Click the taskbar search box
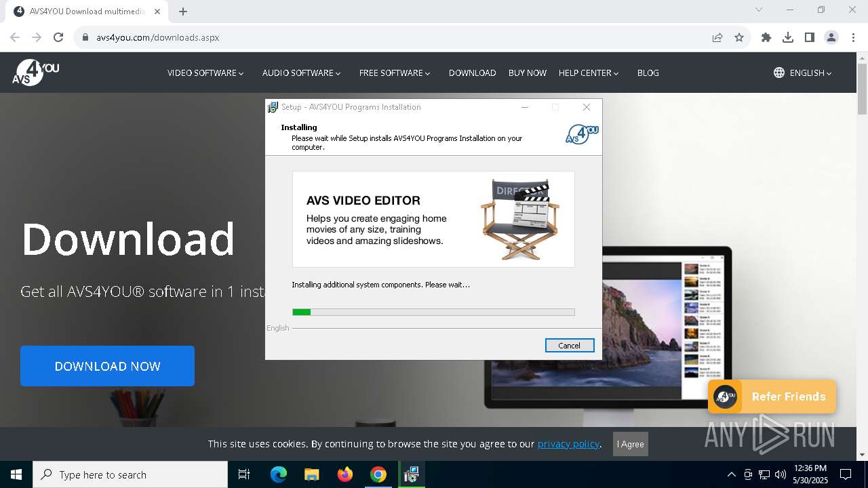The width and height of the screenshot is (868, 488). 130,474
